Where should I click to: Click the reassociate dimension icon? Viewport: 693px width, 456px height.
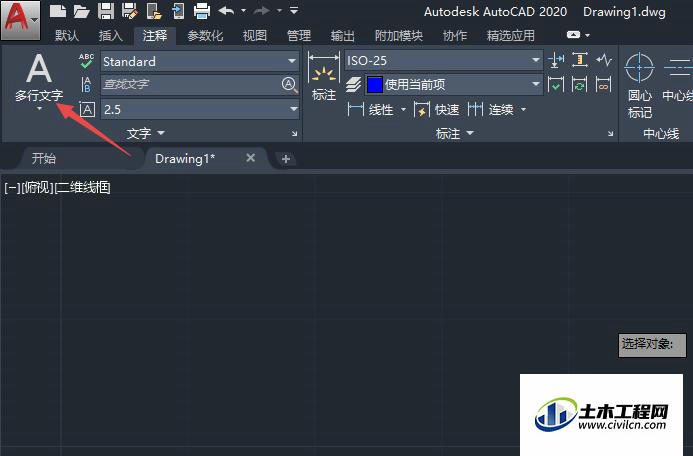(x=603, y=84)
